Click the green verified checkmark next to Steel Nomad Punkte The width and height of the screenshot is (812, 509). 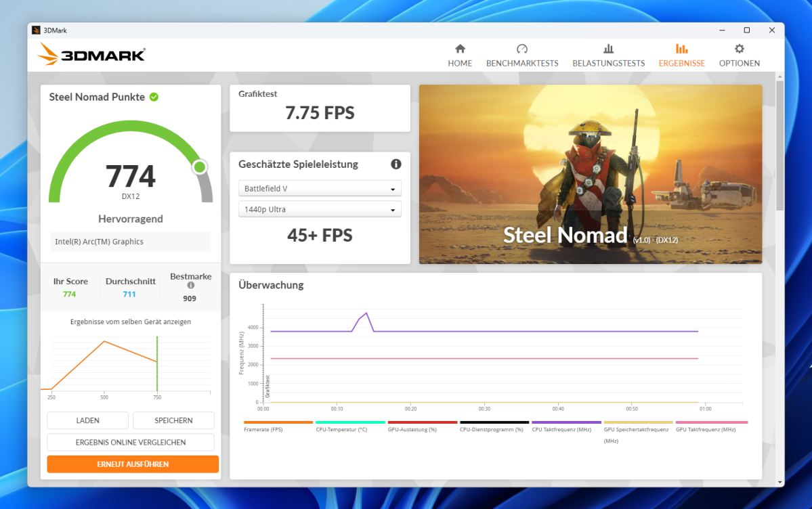pyautogui.click(x=154, y=97)
